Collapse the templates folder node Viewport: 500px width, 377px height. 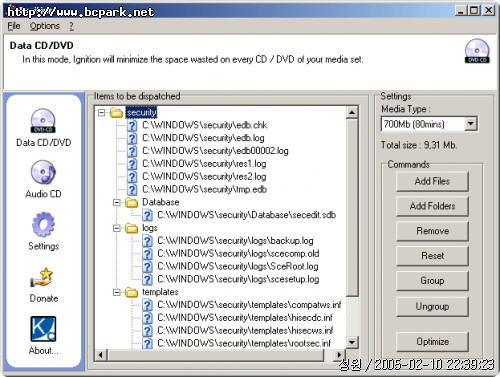pyautogui.click(x=117, y=292)
